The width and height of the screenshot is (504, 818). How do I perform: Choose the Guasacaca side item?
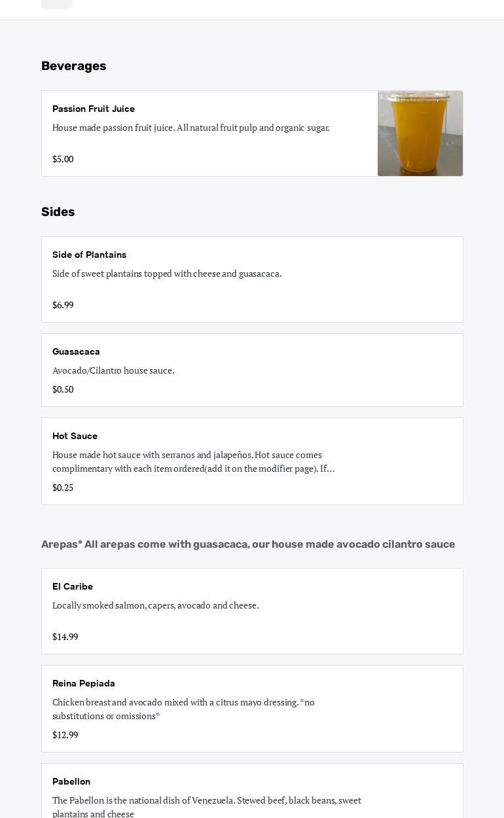point(252,370)
